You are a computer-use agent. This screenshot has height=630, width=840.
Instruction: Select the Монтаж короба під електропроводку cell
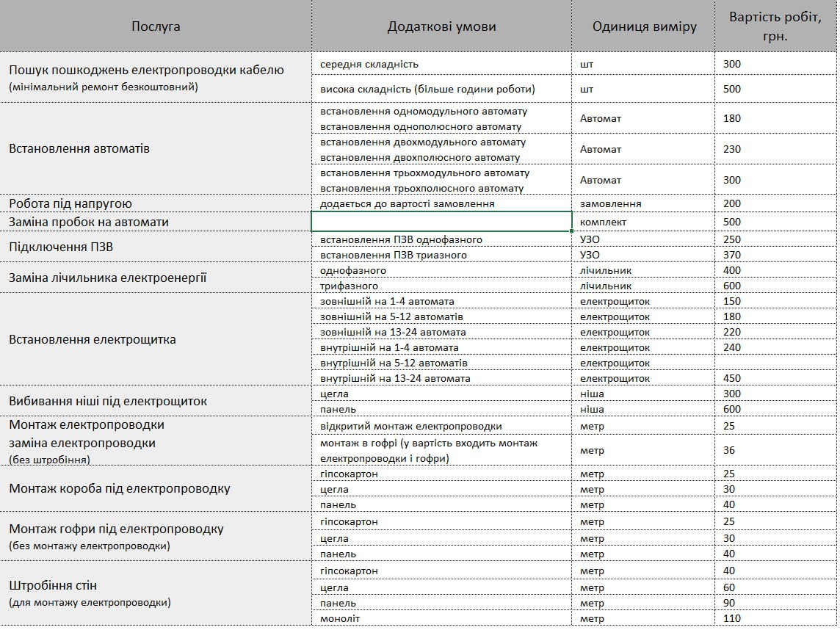[x=156, y=488]
